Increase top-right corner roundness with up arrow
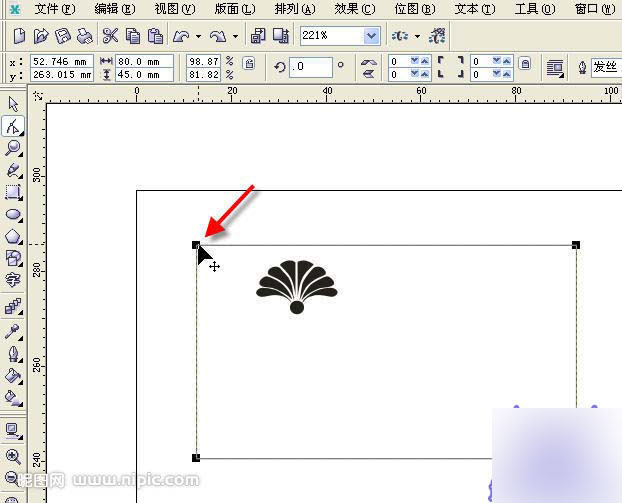The image size is (622, 503). click(x=507, y=61)
